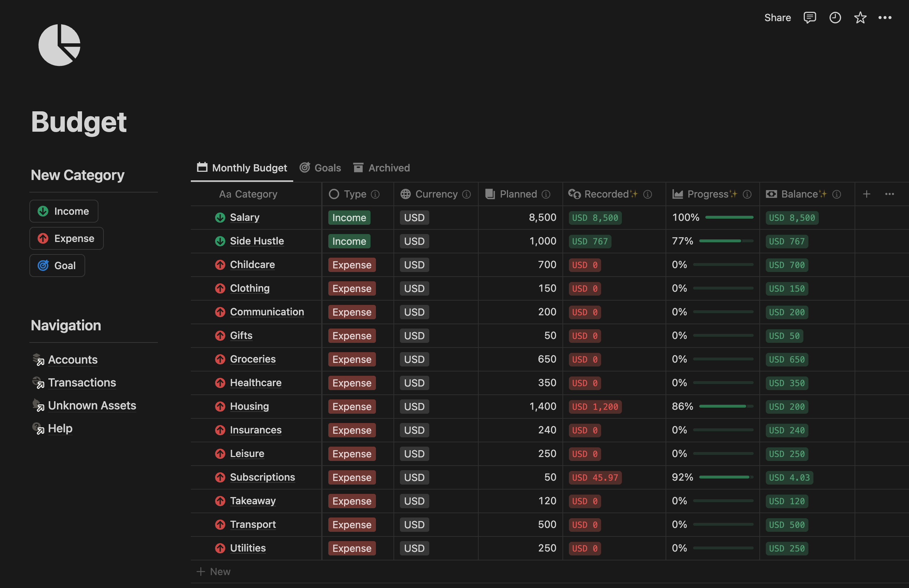
Task: Click the Budget page pie-chart icon
Action: (x=59, y=45)
